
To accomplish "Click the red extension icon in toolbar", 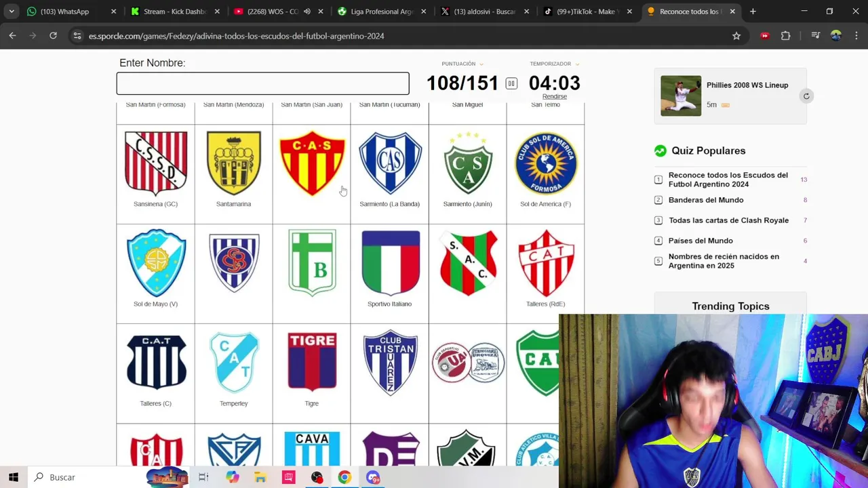I will pos(765,36).
